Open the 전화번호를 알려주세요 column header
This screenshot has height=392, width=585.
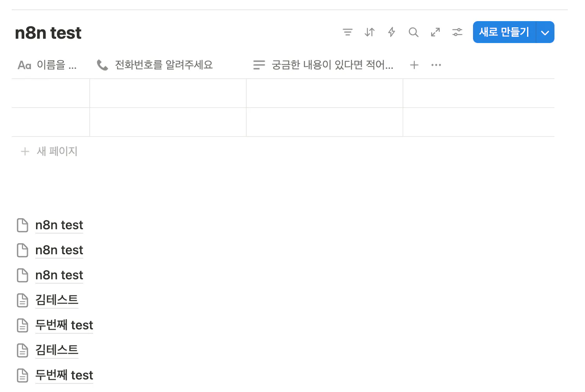[163, 65]
